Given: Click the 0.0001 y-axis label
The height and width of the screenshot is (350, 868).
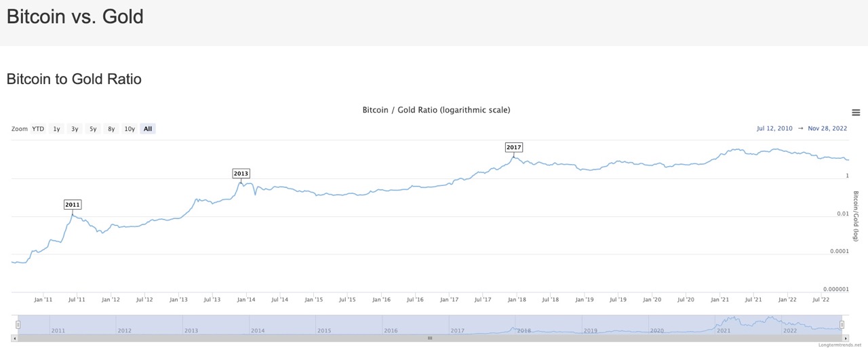Looking at the screenshot, I should (839, 252).
